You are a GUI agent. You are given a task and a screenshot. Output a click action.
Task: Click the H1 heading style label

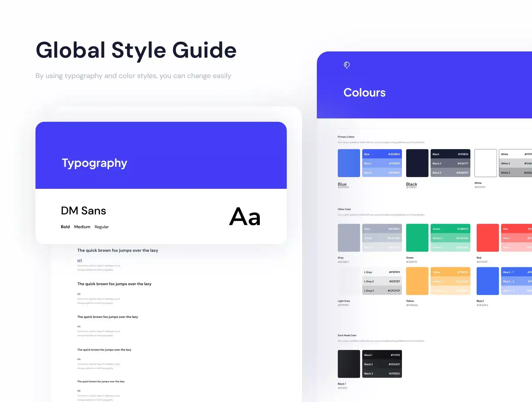point(80,261)
